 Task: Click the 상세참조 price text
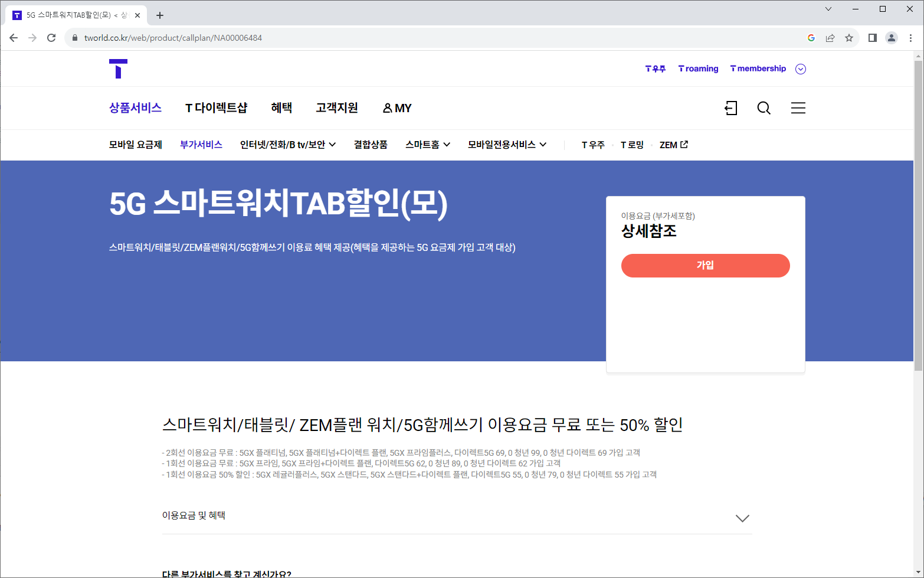(649, 231)
